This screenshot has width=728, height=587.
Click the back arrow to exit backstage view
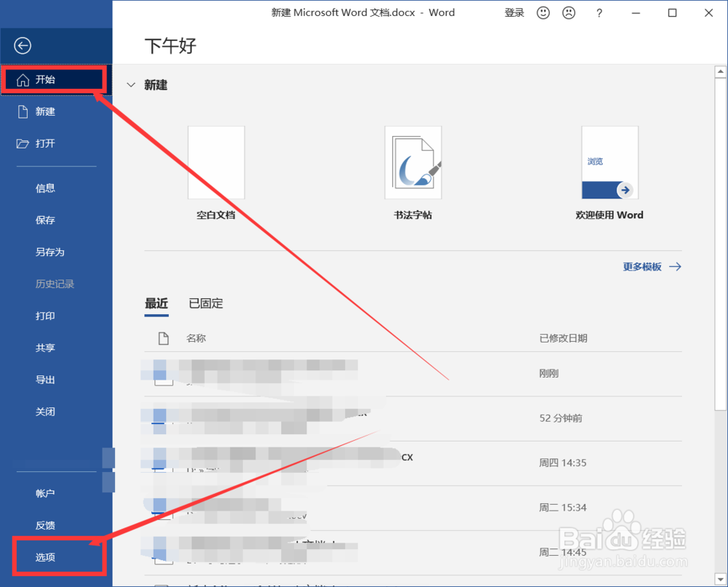tap(22, 45)
